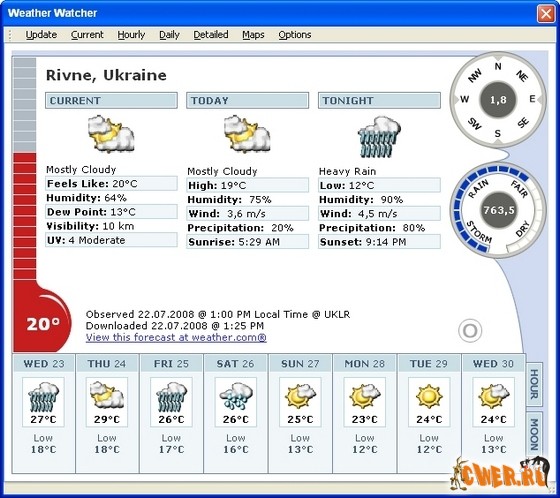Viewport: 560px width, 498px height.
Task: Click the Today mostly cloudy weather icon
Action: tap(247, 133)
